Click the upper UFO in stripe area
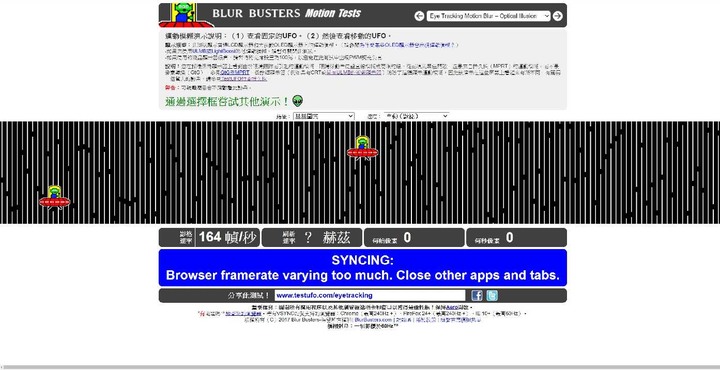The height and width of the screenshot is (370, 720). pyautogui.click(x=362, y=148)
